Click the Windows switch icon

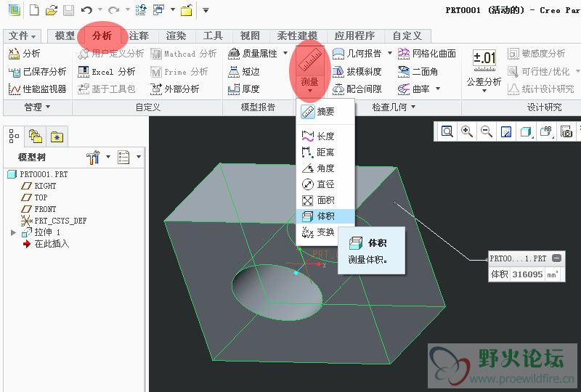pos(159,10)
